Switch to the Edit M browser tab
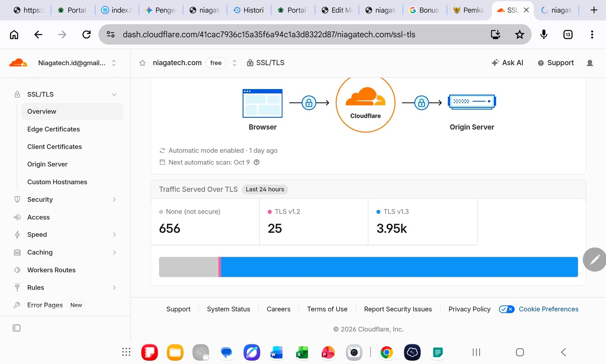 [337, 10]
